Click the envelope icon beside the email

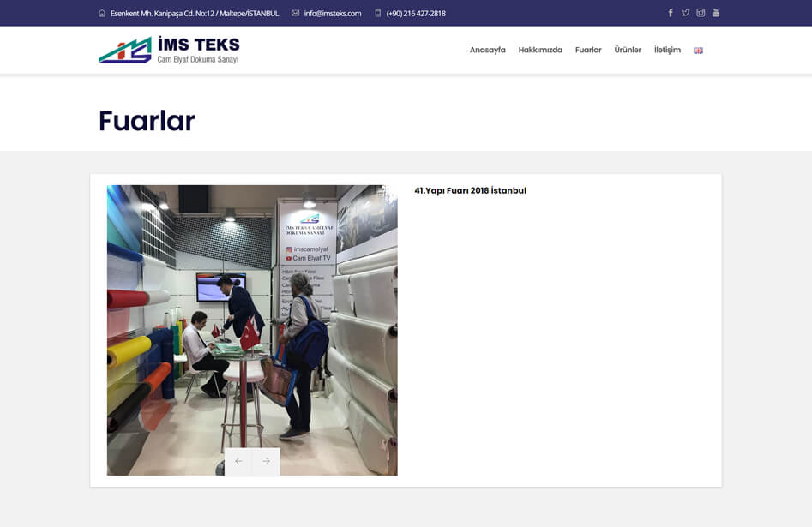point(295,13)
